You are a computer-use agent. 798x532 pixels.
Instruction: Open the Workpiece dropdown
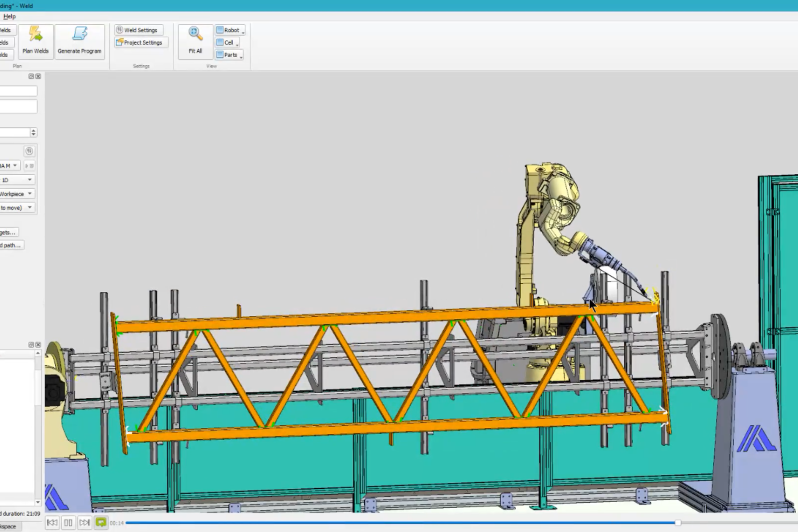[x=17, y=194]
